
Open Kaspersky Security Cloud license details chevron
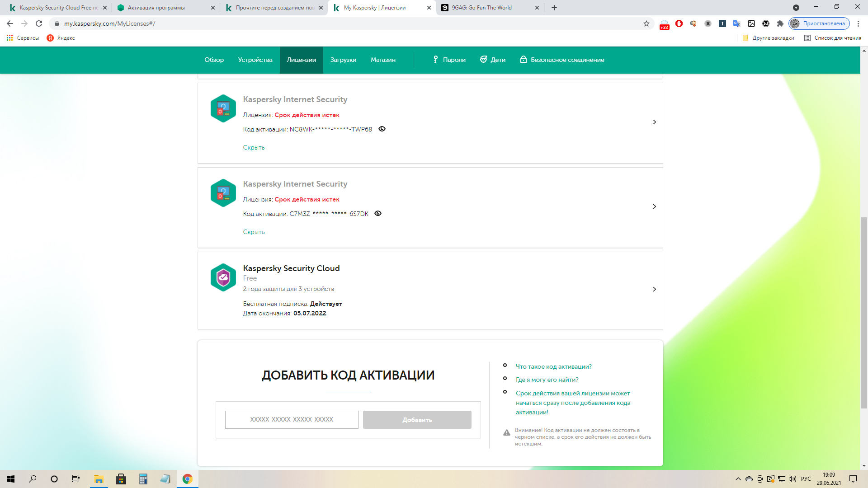point(654,289)
